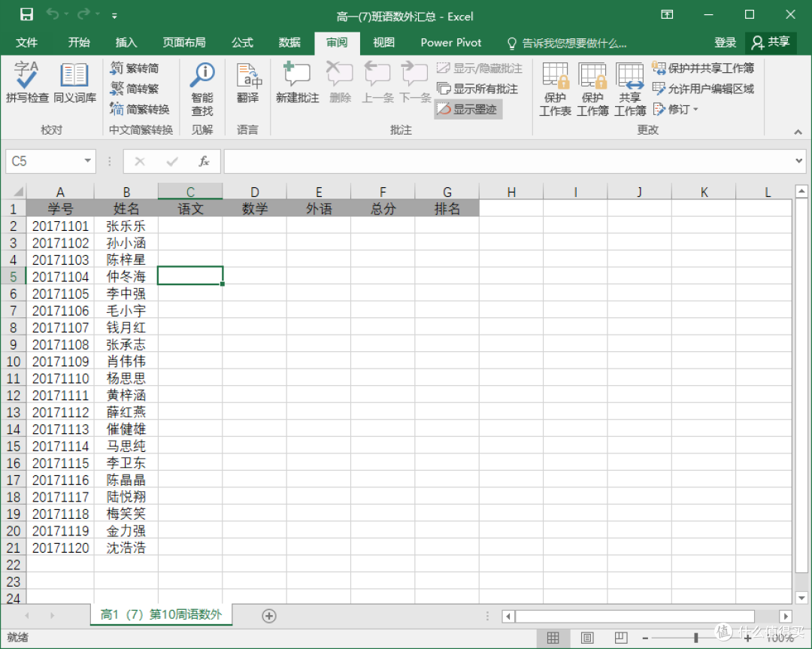Select sheet tab 高1（7）第10周语数外
Image resolution: width=812 pixels, height=649 pixels.
click(161, 615)
